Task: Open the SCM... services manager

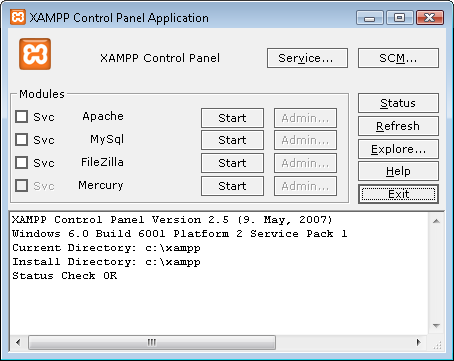Action: coord(398,58)
